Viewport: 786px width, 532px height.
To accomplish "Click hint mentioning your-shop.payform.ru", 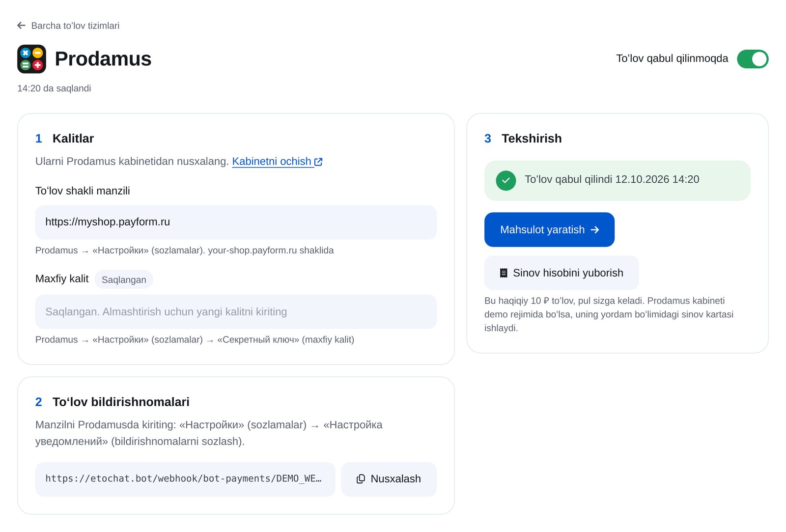I will [x=184, y=251].
